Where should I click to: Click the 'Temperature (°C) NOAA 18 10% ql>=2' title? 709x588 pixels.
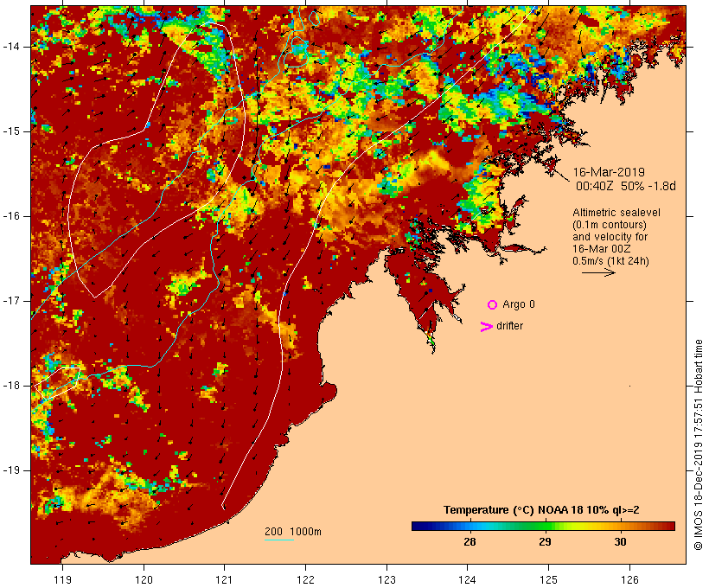pyautogui.click(x=541, y=510)
